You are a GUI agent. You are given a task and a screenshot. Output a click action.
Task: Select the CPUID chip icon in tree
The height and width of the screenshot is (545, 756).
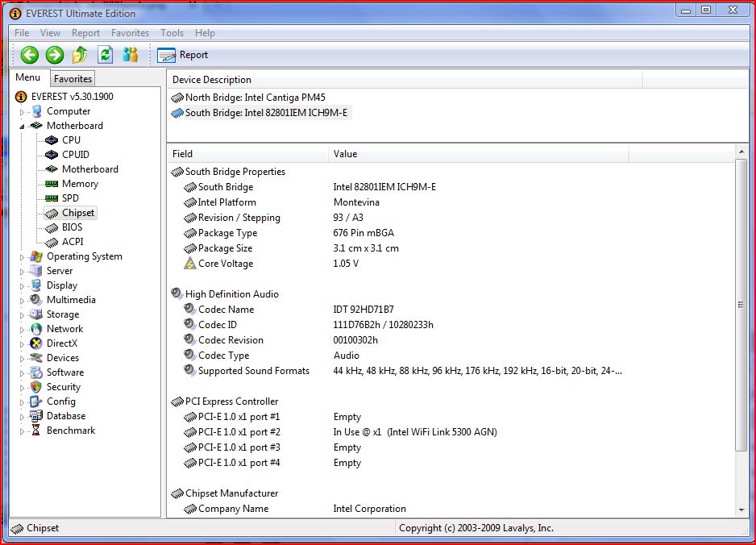pos(52,155)
